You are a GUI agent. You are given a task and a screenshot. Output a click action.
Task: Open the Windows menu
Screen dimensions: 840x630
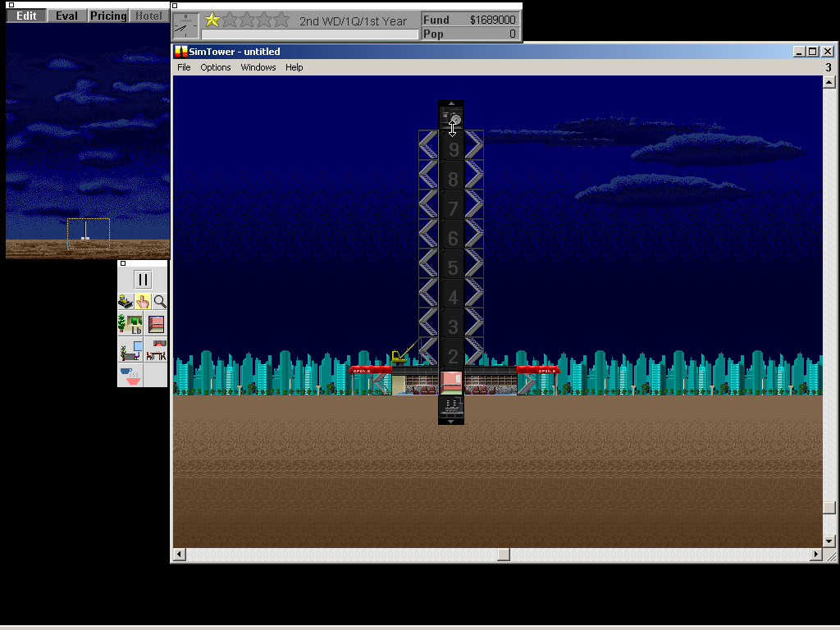258,67
